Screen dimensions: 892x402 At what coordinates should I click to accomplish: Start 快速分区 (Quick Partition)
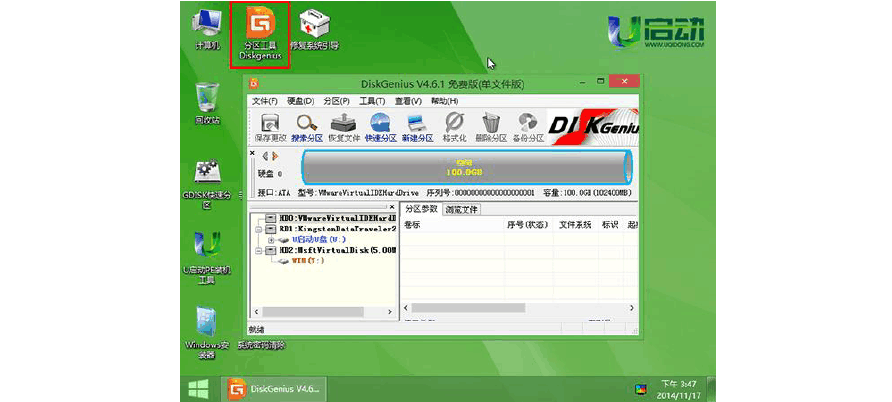[380, 128]
